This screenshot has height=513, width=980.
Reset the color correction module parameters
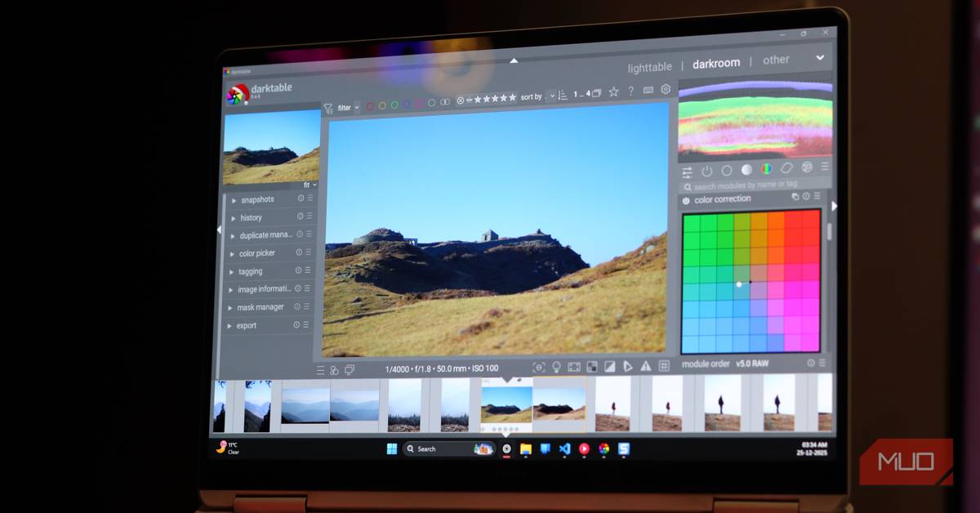point(806,197)
